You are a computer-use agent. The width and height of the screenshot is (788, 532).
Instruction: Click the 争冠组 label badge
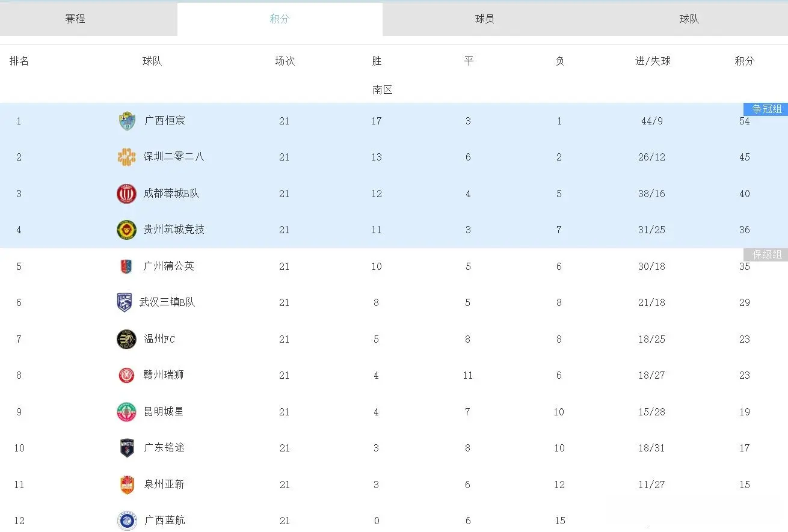point(766,109)
